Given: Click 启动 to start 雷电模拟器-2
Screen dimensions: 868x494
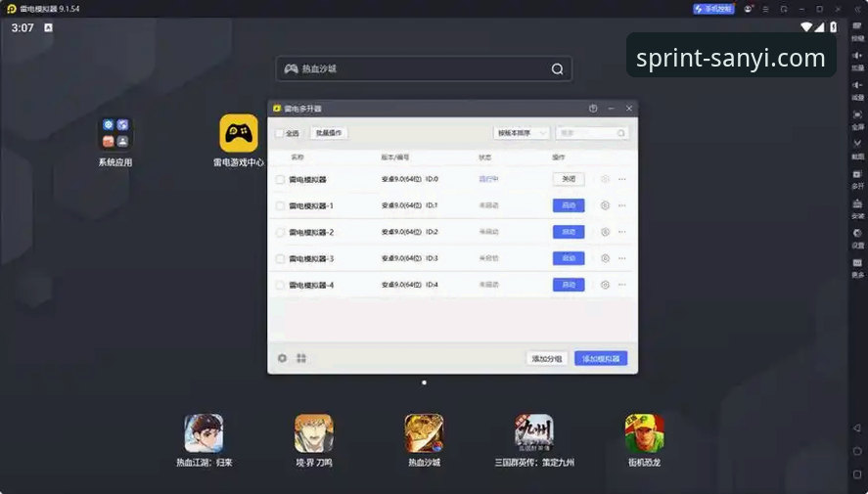Looking at the screenshot, I should click(x=569, y=232).
